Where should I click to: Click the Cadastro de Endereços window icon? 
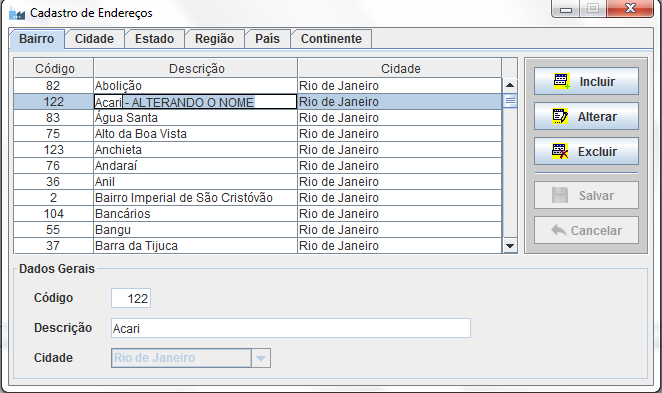click(x=17, y=14)
